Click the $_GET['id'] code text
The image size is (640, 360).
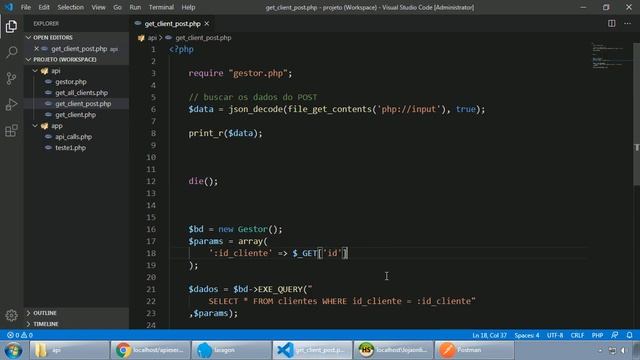point(320,253)
